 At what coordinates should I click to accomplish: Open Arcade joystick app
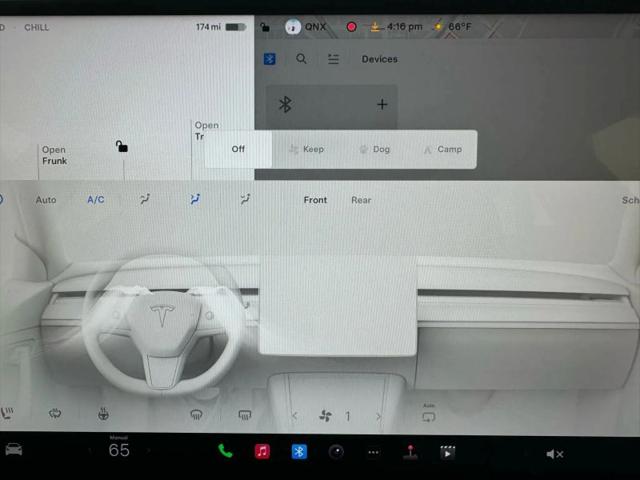click(410, 452)
